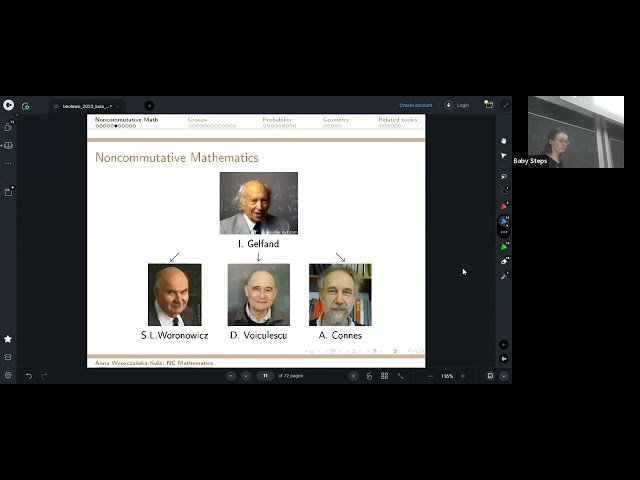Click the screen capture crop icon
Screen dimensions: 640x480
[488, 104]
